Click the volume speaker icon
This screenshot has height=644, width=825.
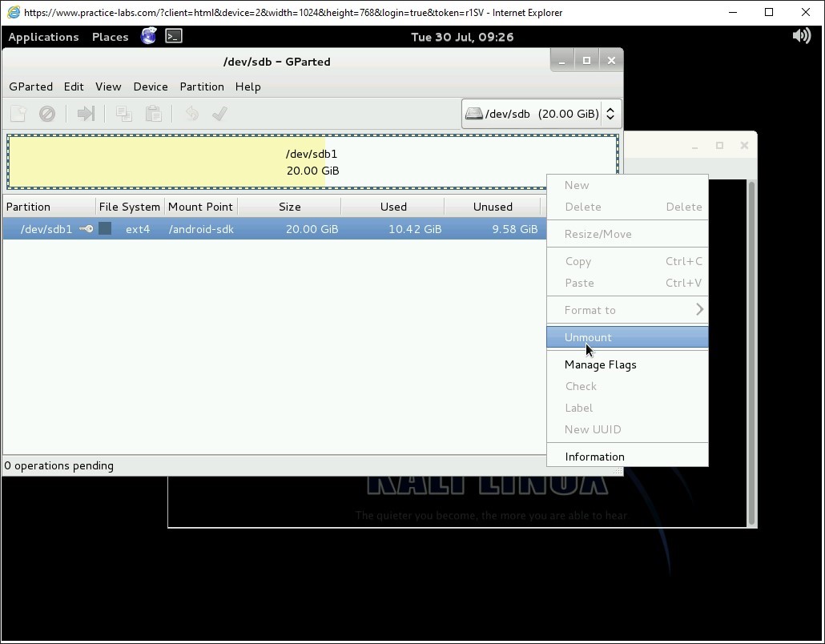801,36
